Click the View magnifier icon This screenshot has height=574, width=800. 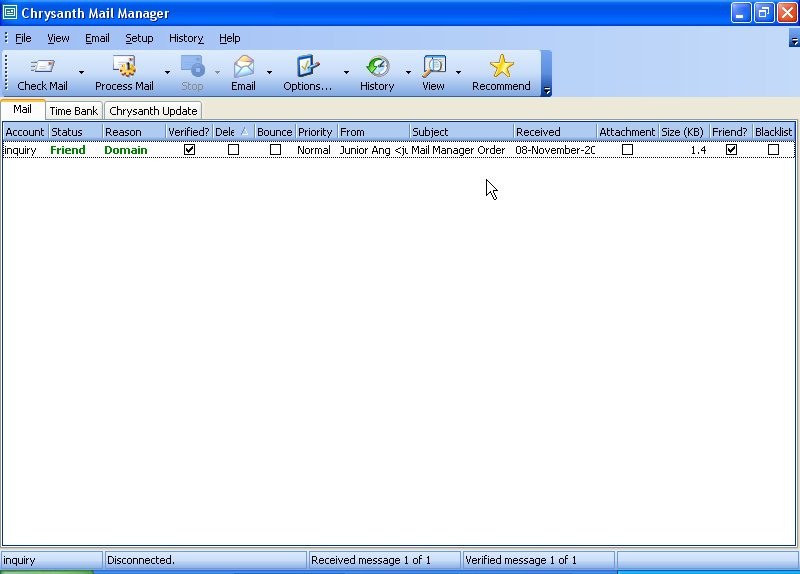[433, 68]
